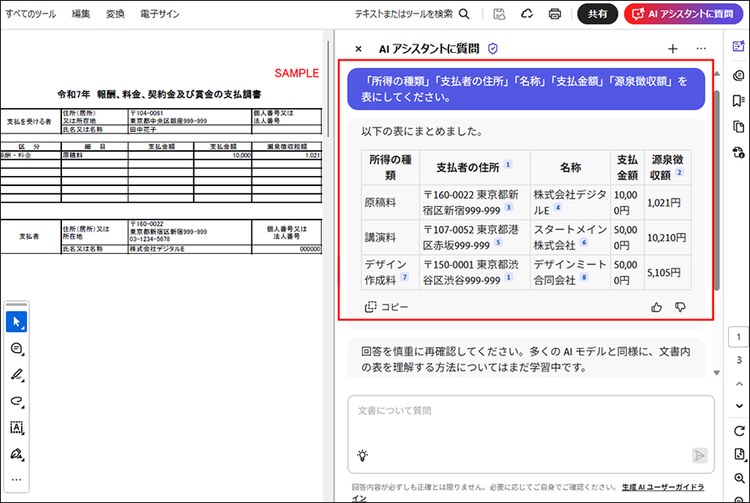
Task: Activate the text box tool
Action: 16,427
